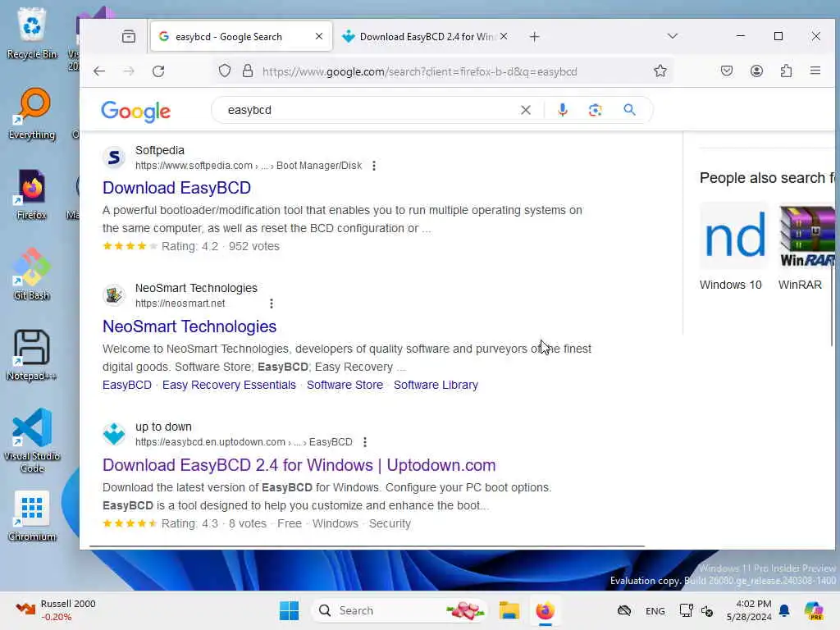
Task: Open more options for Uptodown result
Action: click(x=365, y=442)
